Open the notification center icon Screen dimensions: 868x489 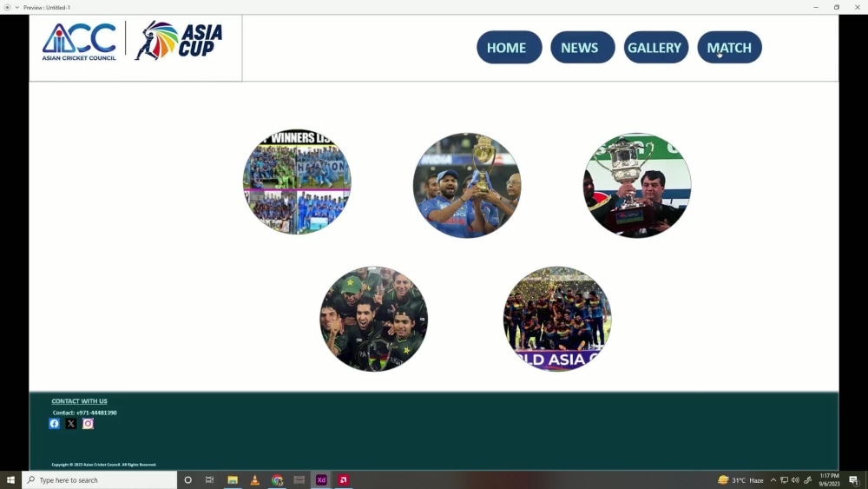854,480
